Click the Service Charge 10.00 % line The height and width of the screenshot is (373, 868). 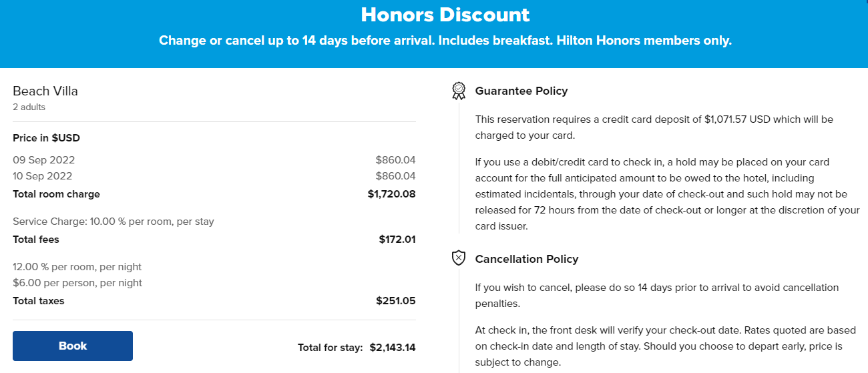[x=114, y=222]
